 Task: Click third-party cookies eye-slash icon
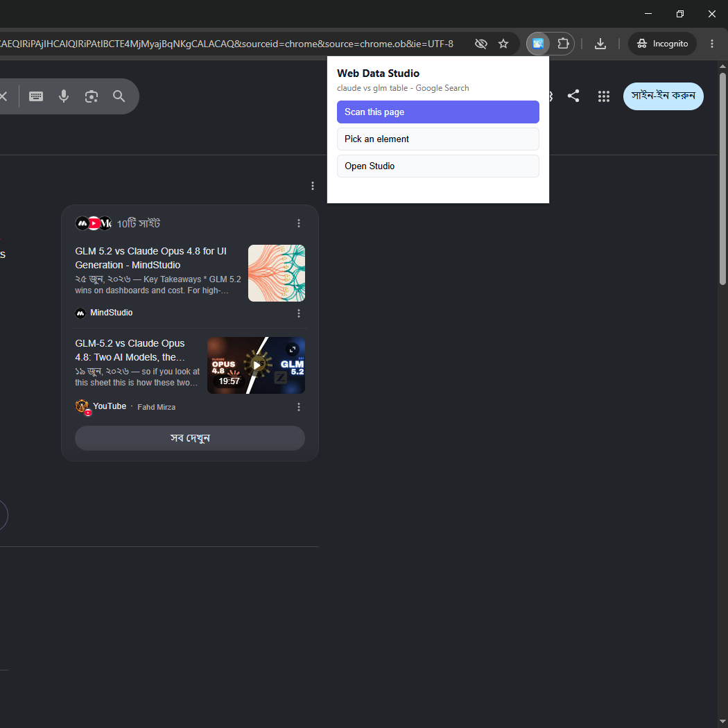481,44
